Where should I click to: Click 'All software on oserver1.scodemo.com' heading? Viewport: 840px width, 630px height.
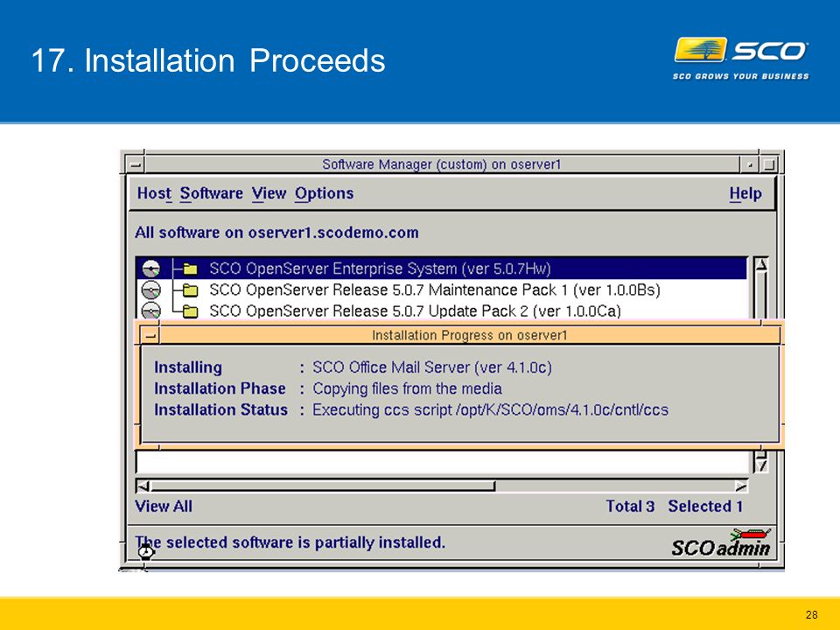[276, 233]
